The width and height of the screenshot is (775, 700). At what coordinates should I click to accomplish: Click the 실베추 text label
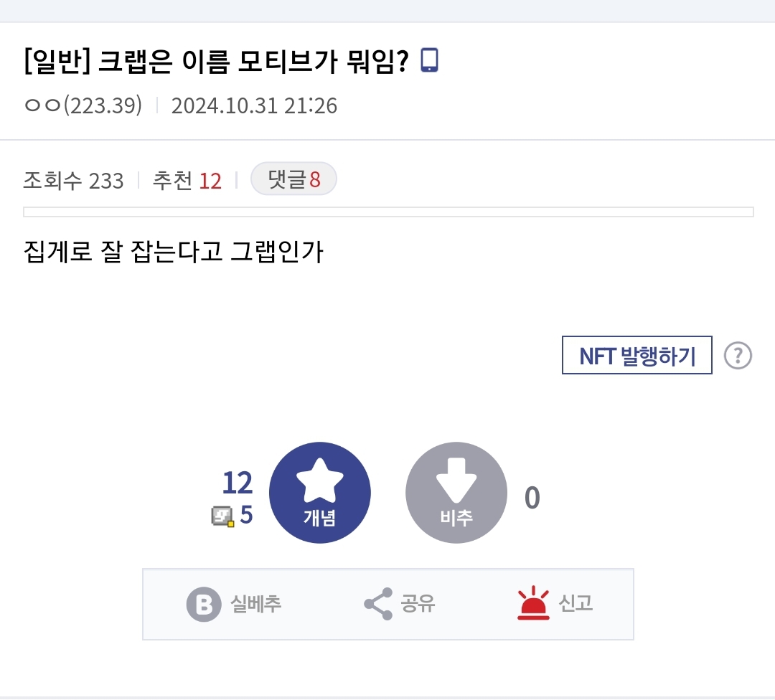256,604
